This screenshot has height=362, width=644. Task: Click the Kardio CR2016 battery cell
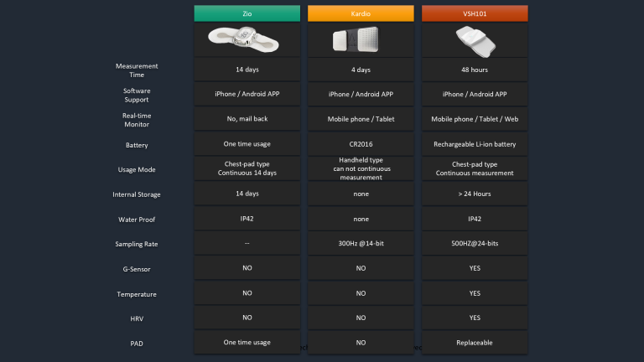click(360, 144)
